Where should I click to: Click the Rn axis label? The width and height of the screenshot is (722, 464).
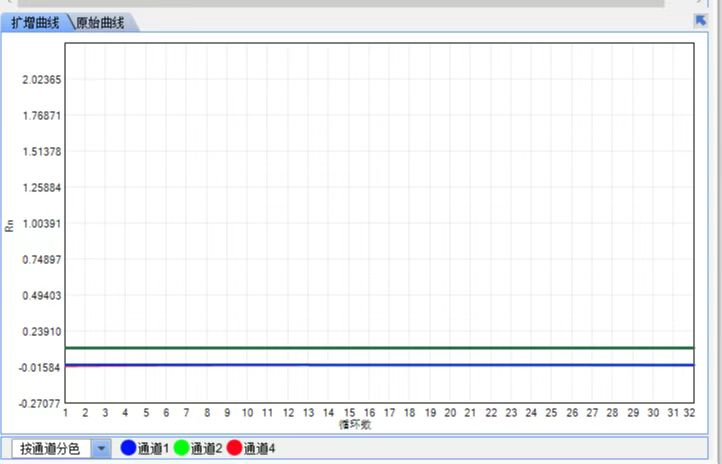pos(9,225)
